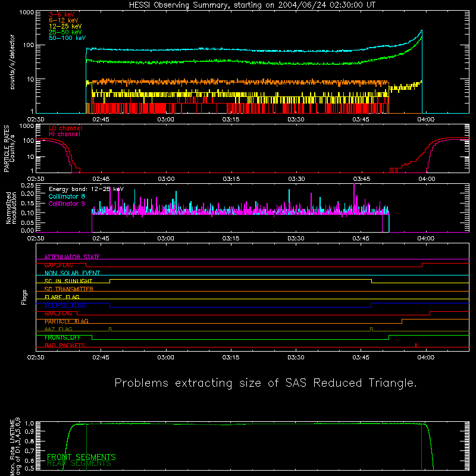Click the NON_SOLAR_EVENT flag label
This screenshot has height=476, width=476.
[72, 273]
